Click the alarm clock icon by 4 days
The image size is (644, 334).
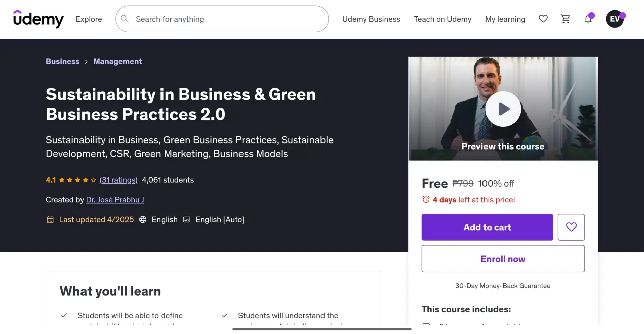point(426,200)
